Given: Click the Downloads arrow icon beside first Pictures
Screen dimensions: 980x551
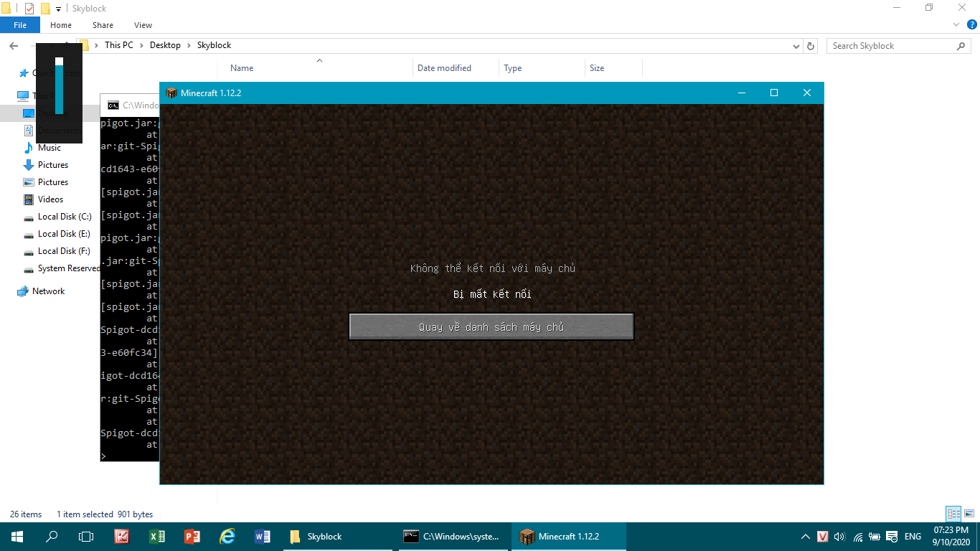Looking at the screenshot, I should point(29,165).
